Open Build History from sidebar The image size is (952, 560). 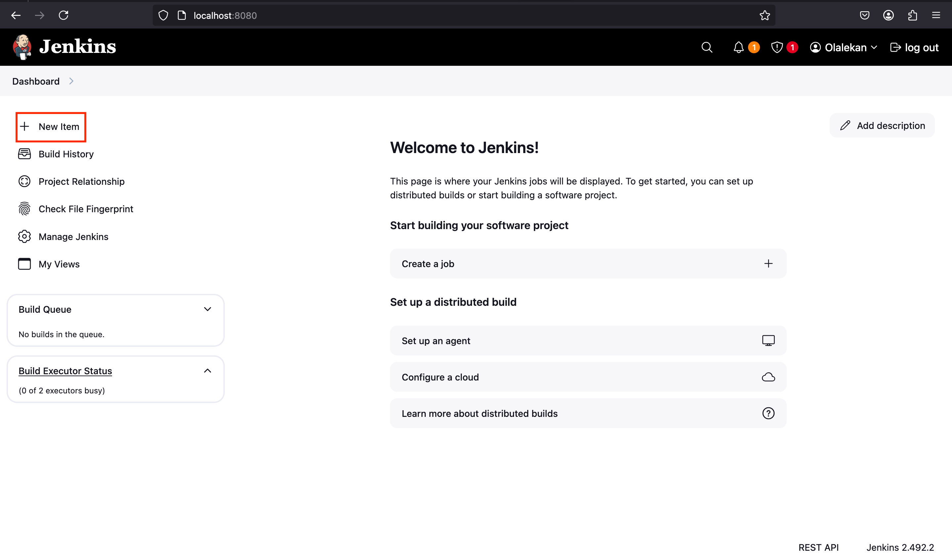56,154
